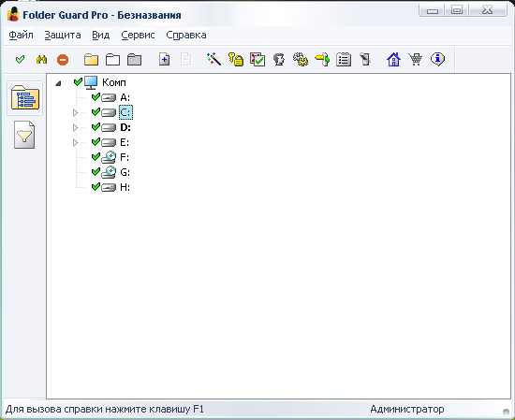Select the E: drive label
This screenshot has height=420, width=515.
tap(125, 142)
